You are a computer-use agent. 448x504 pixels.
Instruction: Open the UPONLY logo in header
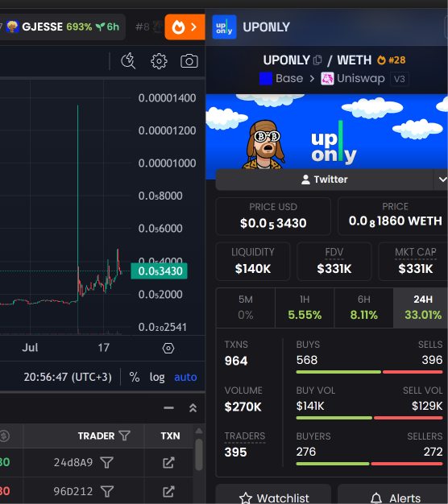click(225, 27)
